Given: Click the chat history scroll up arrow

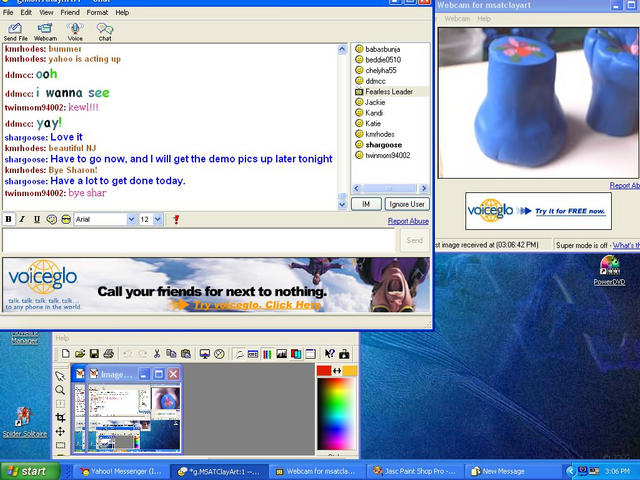Looking at the screenshot, I should coord(342,49).
